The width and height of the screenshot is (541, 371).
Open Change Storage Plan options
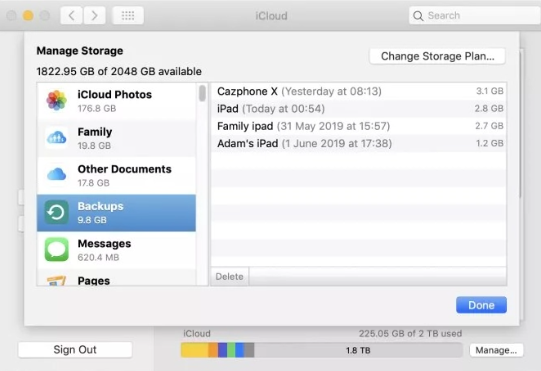(x=437, y=56)
